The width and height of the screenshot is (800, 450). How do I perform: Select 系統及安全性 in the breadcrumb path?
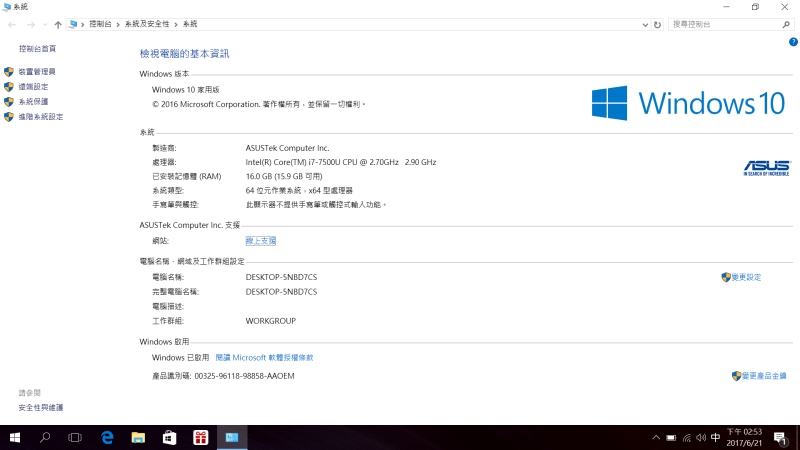click(x=146, y=24)
